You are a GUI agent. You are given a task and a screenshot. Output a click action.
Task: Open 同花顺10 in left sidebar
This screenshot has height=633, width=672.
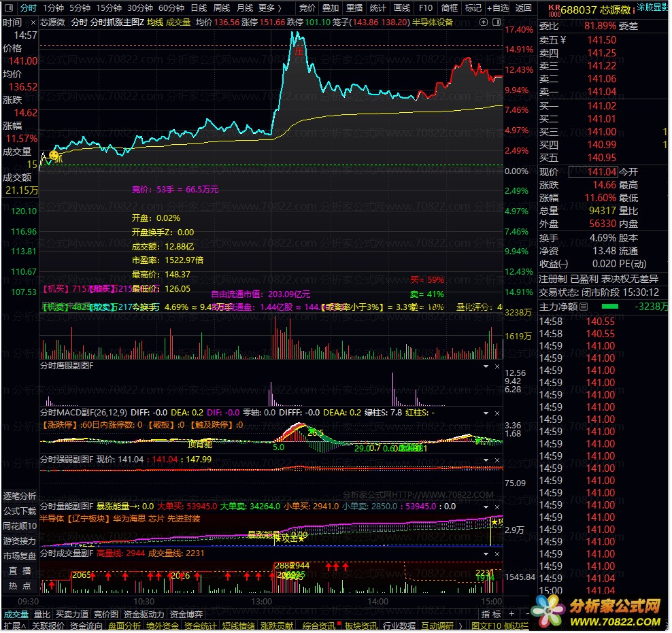[x=20, y=528]
